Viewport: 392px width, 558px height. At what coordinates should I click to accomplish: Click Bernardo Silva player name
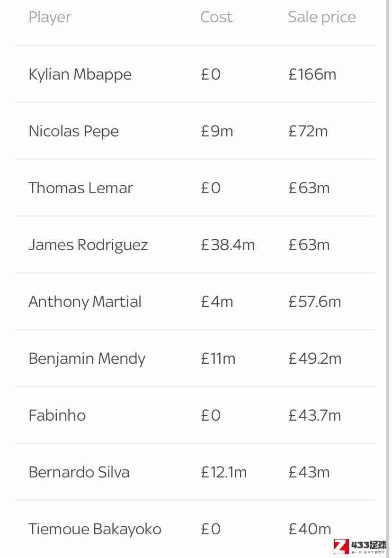[x=79, y=472]
